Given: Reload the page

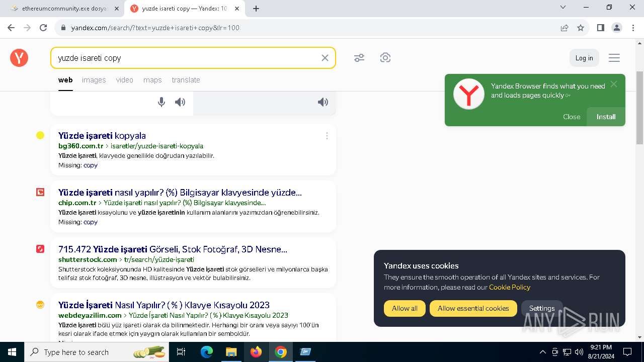Looking at the screenshot, I should click(43, 28).
